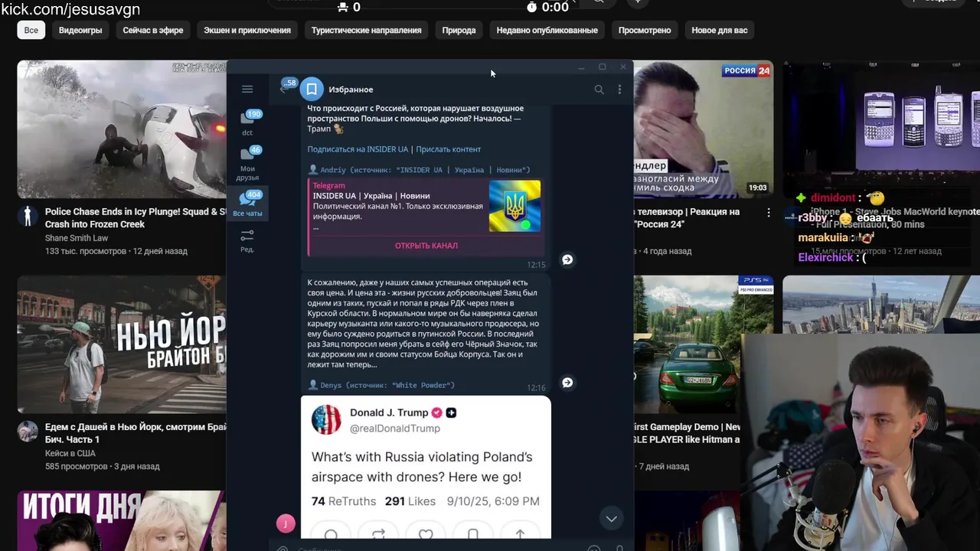Filter YouTube feed by Природа
980x551 pixels.
tap(459, 31)
